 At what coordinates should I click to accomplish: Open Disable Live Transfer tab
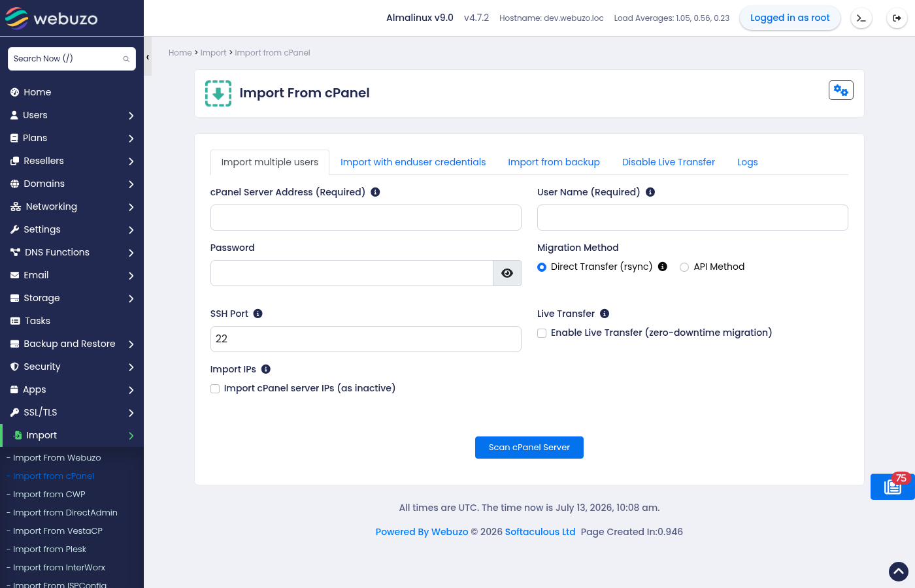click(x=669, y=162)
